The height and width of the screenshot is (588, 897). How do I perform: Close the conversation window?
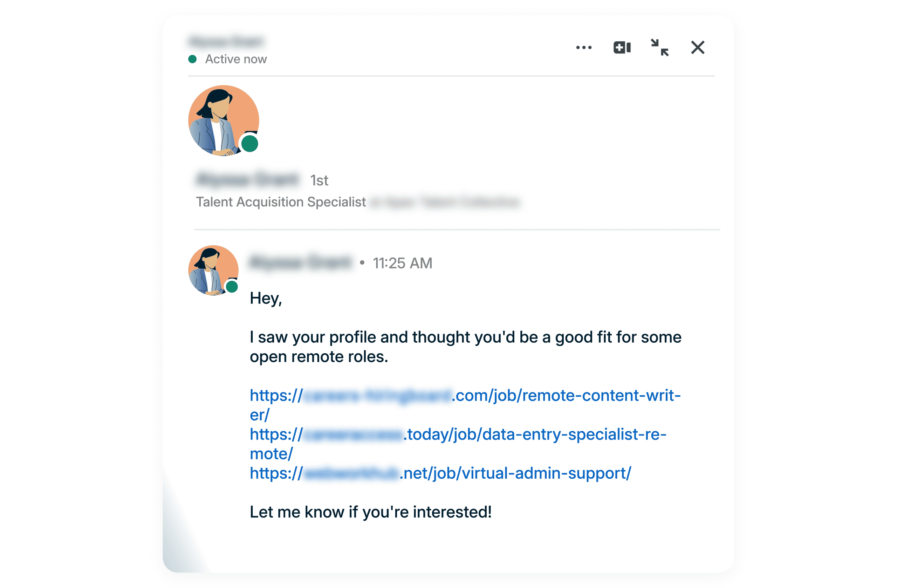click(x=698, y=47)
